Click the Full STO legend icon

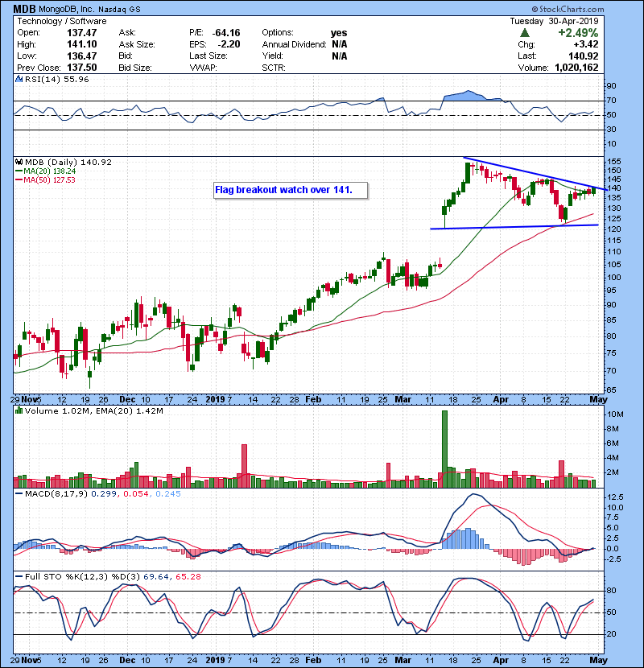19,576
